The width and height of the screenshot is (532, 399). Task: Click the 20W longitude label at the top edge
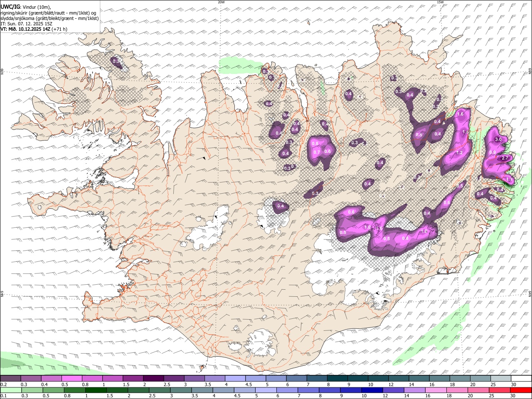pyautogui.click(x=222, y=2)
